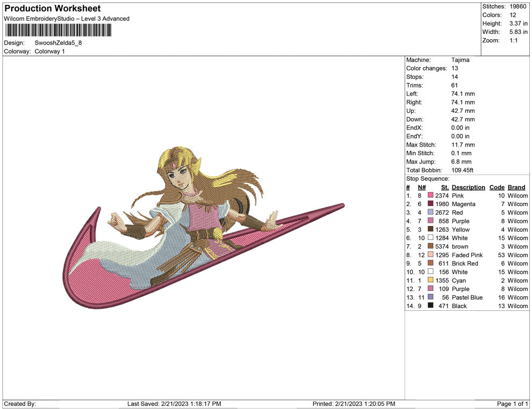Click the Color changes value 13
The height and width of the screenshot is (409, 532).
[454, 68]
